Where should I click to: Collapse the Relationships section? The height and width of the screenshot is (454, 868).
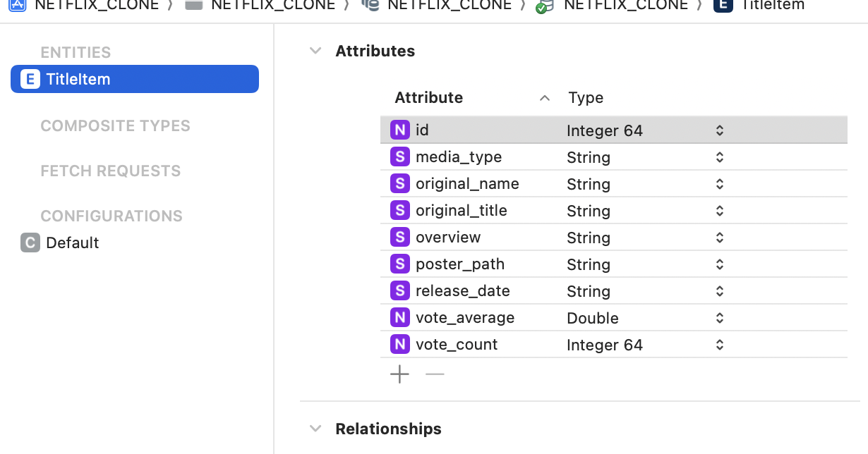315,429
